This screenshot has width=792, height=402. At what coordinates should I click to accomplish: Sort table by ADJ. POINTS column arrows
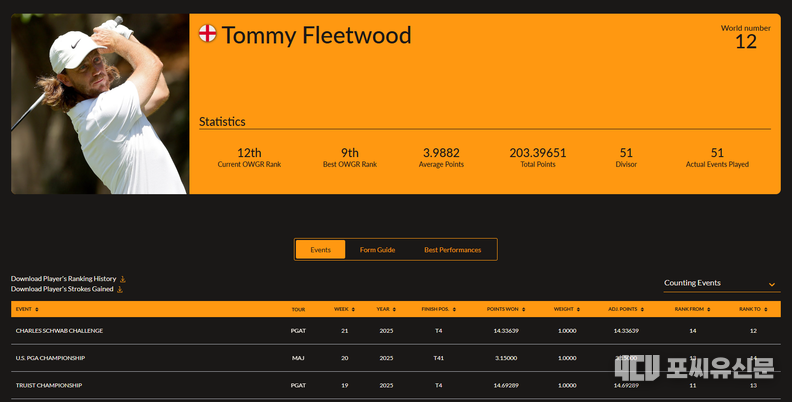click(642, 309)
